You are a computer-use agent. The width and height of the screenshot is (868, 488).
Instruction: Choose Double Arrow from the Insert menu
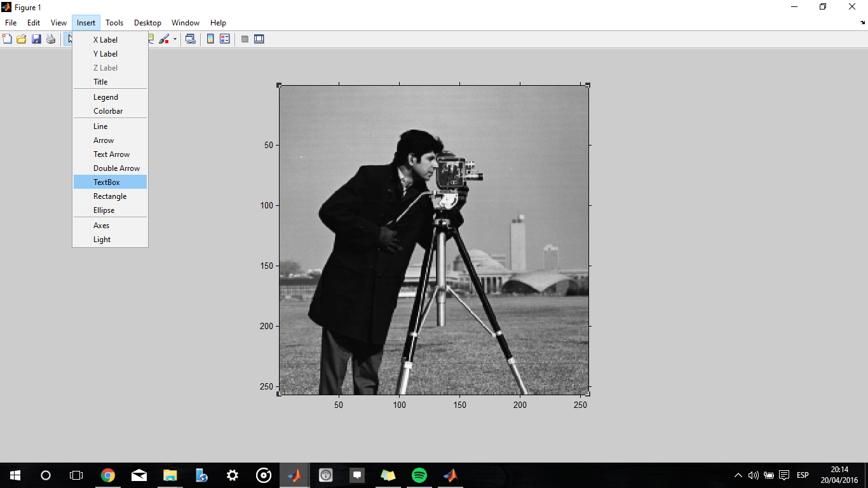pos(110,168)
